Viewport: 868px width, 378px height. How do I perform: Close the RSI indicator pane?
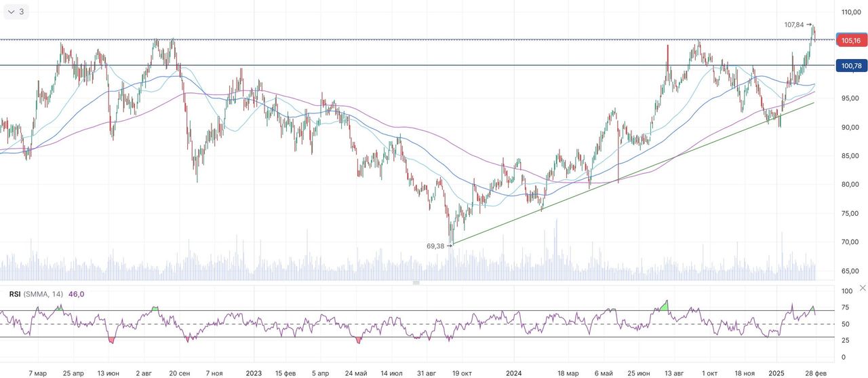pyautogui.click(x=862, y=288)
